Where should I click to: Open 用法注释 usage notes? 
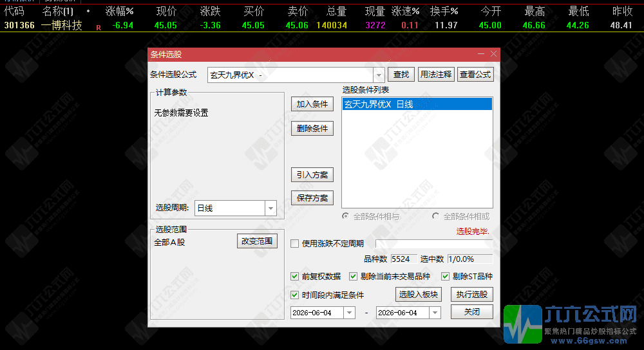[x=436, y=74]
